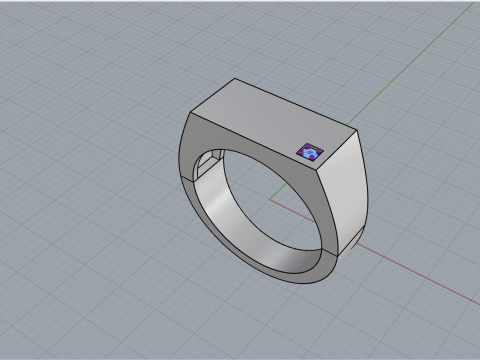
Task: Click the hollowed square cutout under the ring head
Action: tap(208, 163)
